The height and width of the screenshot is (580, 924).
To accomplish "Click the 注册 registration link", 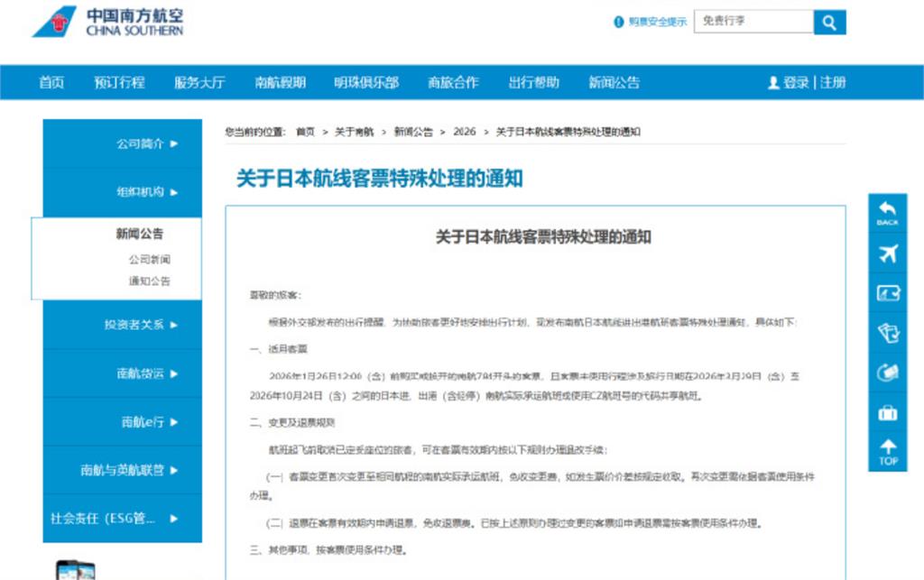I will (x=835, y=82).
